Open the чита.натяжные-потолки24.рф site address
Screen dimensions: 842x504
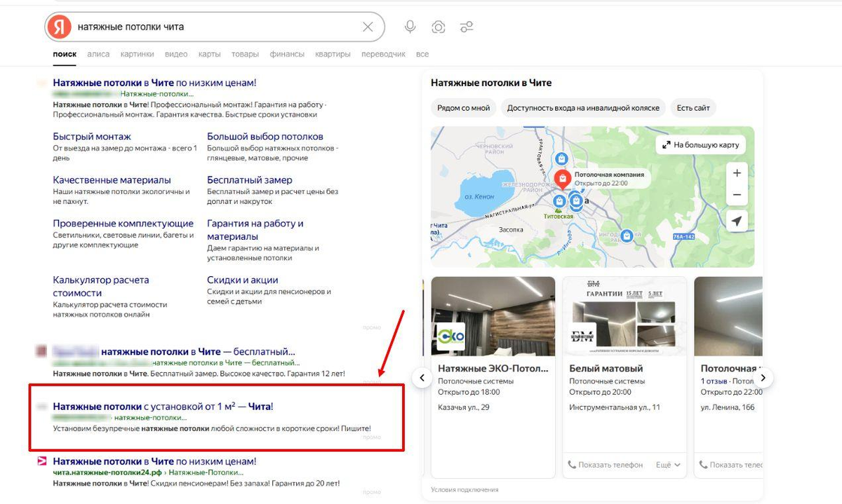click(x=107, y=473)
